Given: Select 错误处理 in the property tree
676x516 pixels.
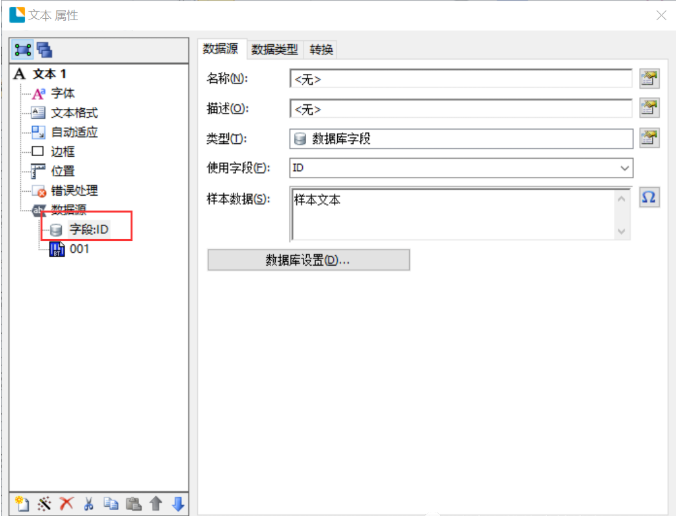Looking at the screenshot, I should coord(74,190).
